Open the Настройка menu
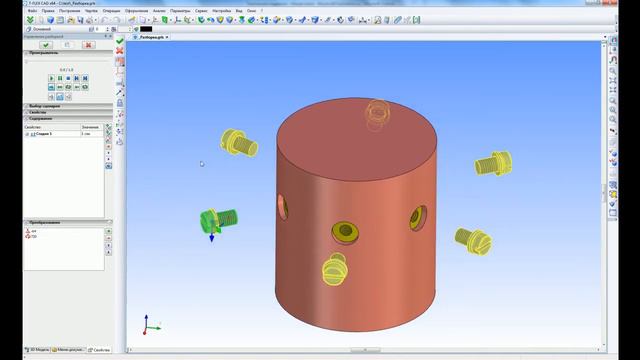Screen dimensions: 640x360 222,11
